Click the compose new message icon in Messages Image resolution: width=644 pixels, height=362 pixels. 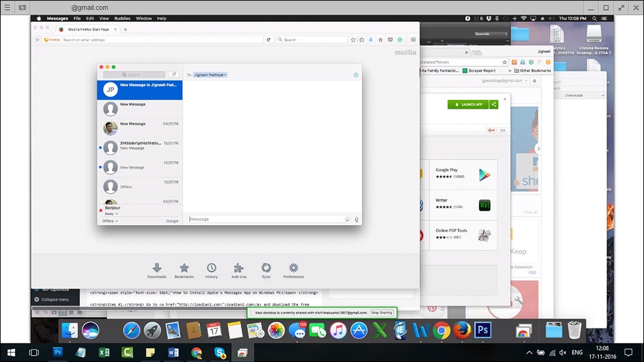pos(174,74)
